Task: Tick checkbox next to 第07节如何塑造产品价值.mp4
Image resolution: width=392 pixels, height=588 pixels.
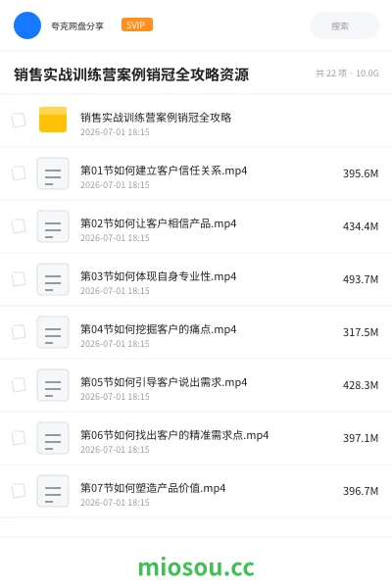Action: pos(19,491)
